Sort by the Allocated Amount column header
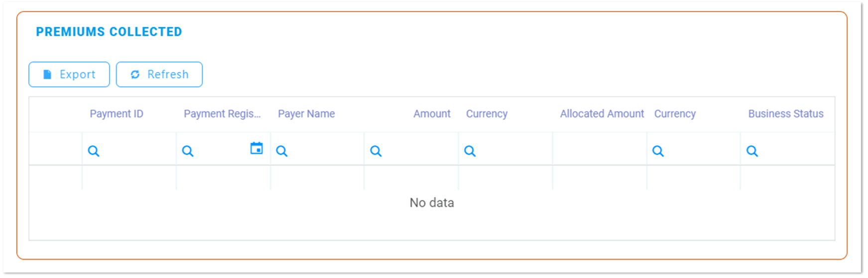The image size is (868, 278). 602,114
